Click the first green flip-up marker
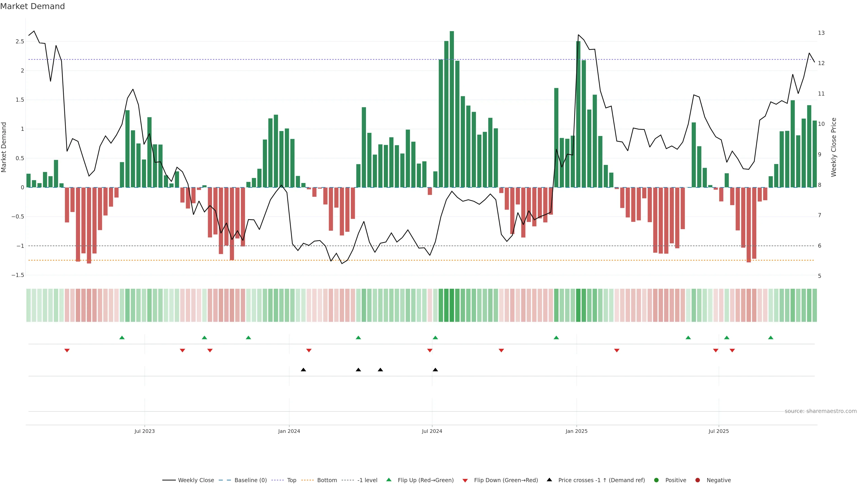The height and width of the screenshot is (488, 868). click(x=122, y=338)
